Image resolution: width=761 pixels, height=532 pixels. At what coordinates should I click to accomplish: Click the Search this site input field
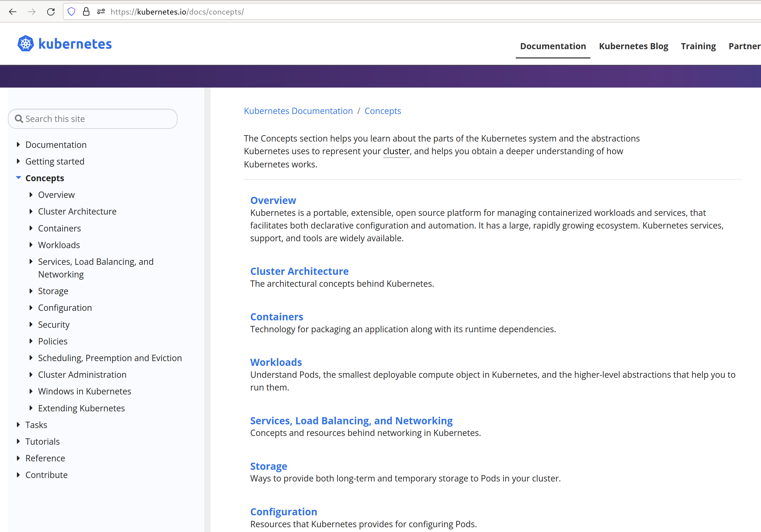point(93,119)
